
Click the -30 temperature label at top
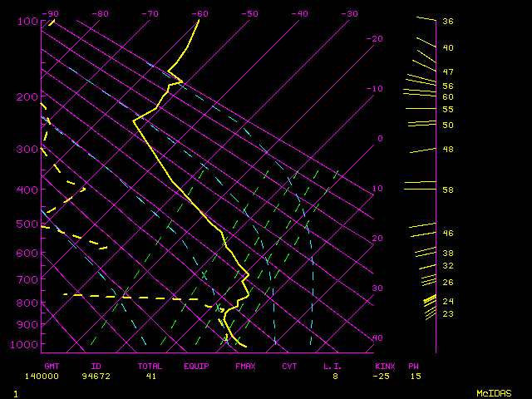pos(349,13)
